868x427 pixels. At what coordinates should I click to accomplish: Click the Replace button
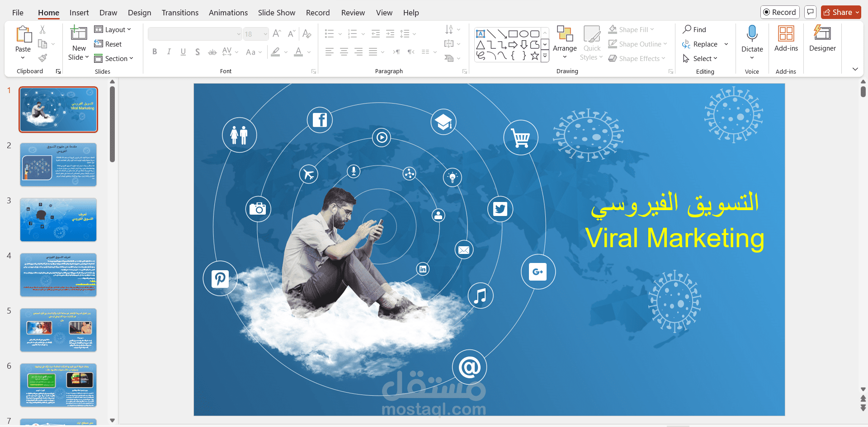pyautogui.click(x=700, y=44)
